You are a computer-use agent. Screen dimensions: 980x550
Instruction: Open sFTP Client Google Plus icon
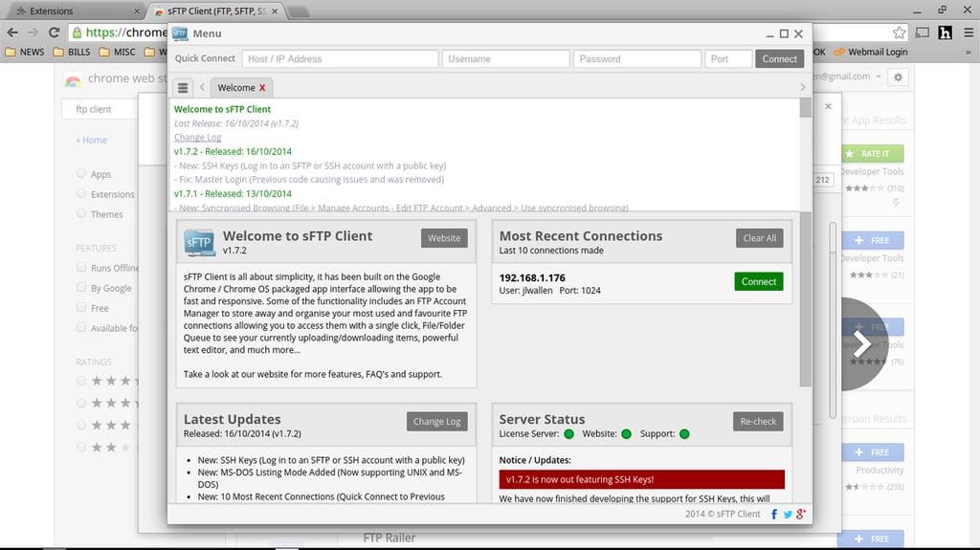pos(801,514)
